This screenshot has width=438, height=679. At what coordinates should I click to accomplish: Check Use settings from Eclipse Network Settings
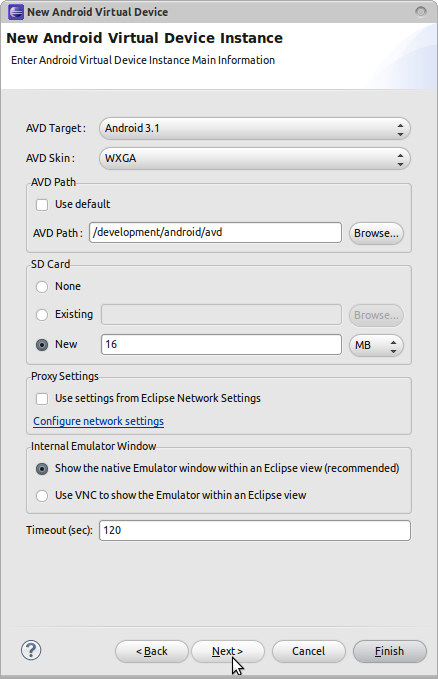click(x=42, y=398)
